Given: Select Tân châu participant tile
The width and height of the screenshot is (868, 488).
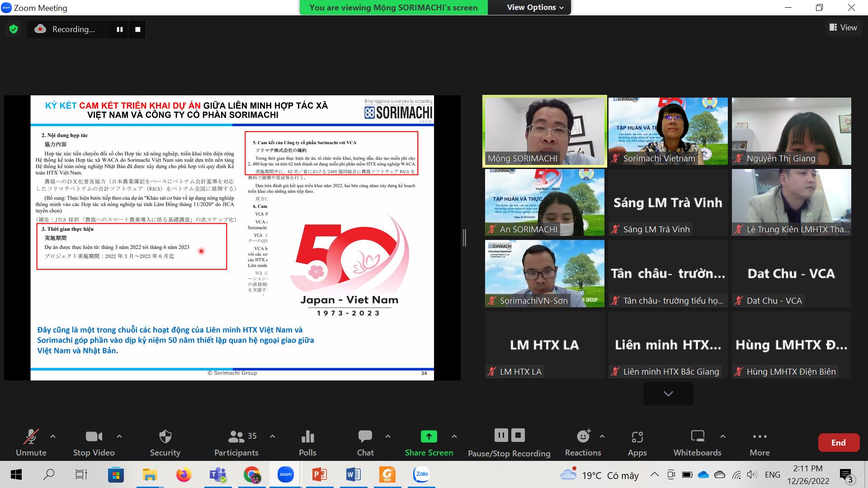Looking at the screenshot, I should click(x=668, y=273).
